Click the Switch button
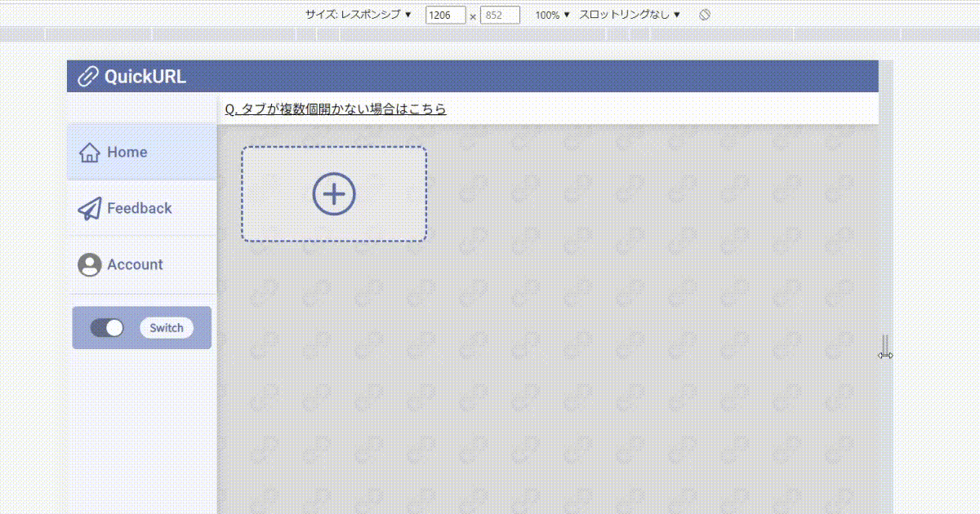Image resolution: width=980 pixels, height=514 pixels. tap(167, 328)
